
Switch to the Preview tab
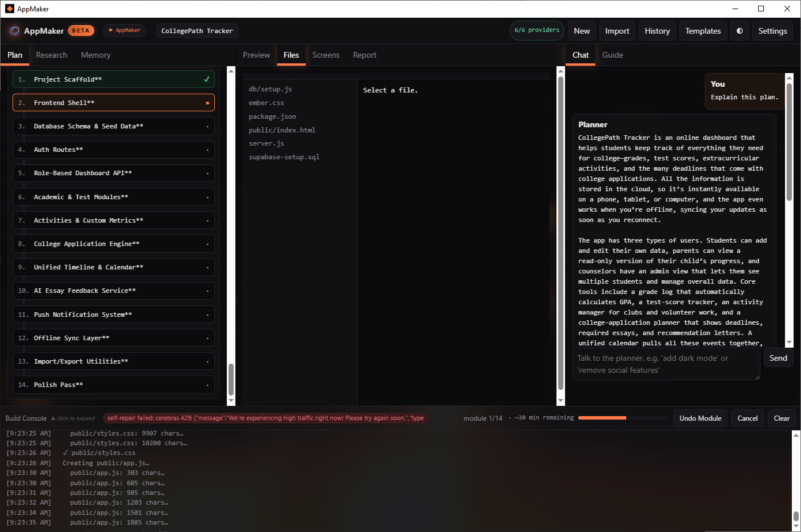click(x=256, y=55)
